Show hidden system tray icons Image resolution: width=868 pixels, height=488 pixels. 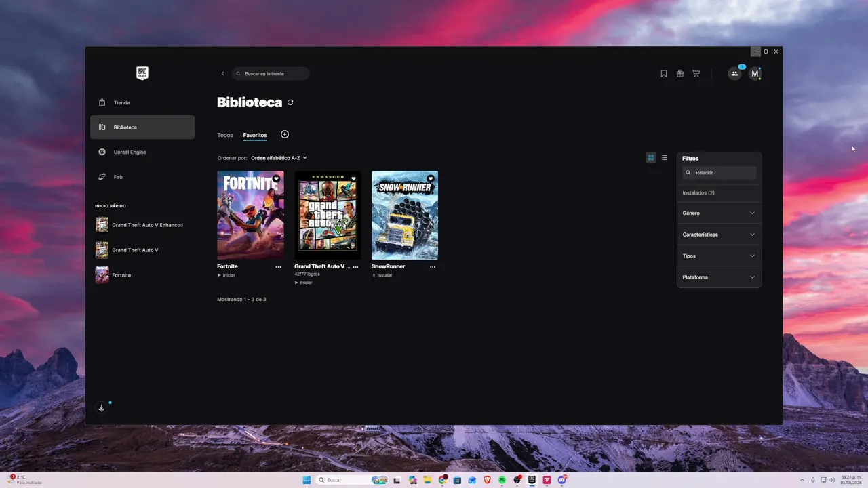pyautogui.click(x=802, y=480)
